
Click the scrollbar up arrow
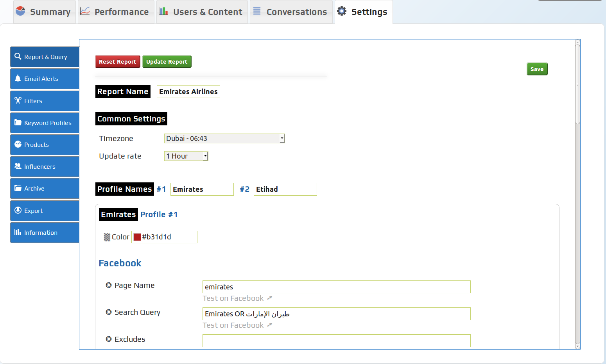577,42
